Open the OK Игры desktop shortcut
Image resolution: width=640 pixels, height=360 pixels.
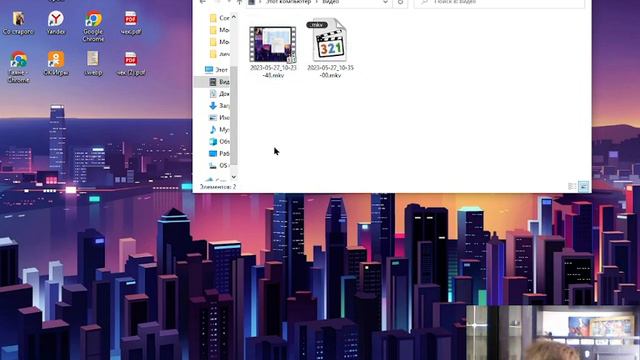(56, 64)
